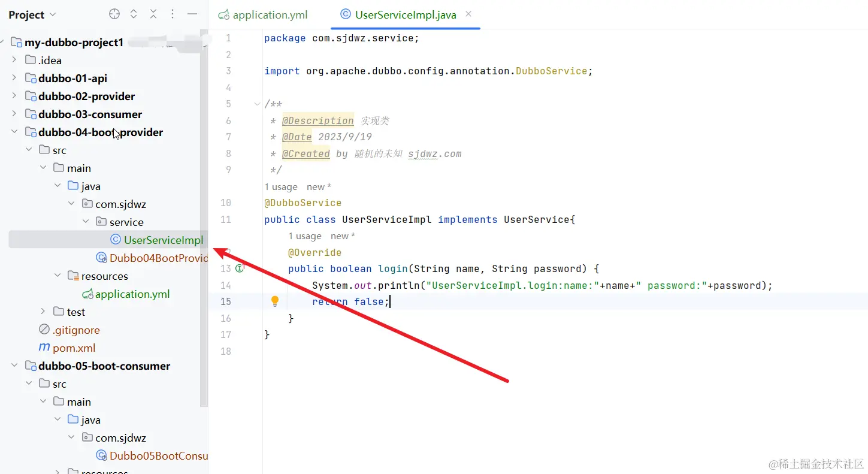Expand the dubbo-02-provider module
Viewport: 868px width, 474px height.
click(14, 96)
